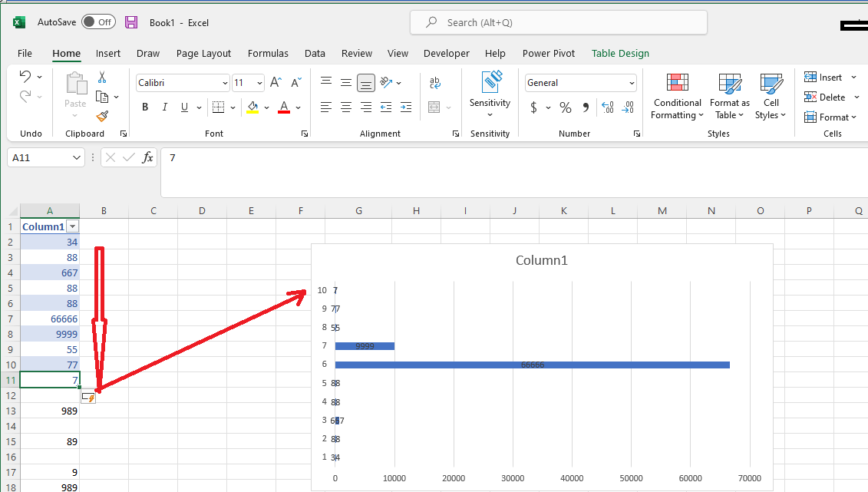Click Increase Decimal icon

point(608,107)
